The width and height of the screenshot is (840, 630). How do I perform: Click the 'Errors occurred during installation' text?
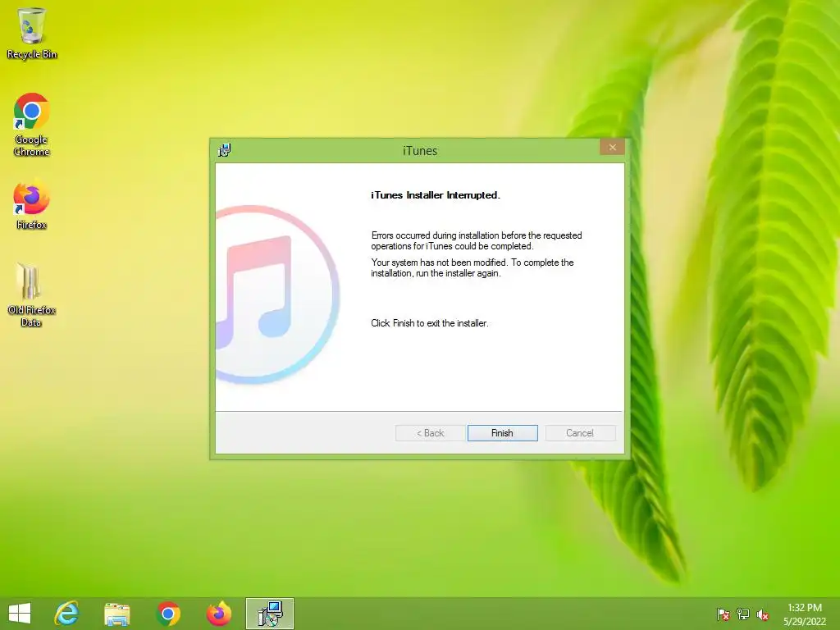pyautogui.click(x=477, y=240)
